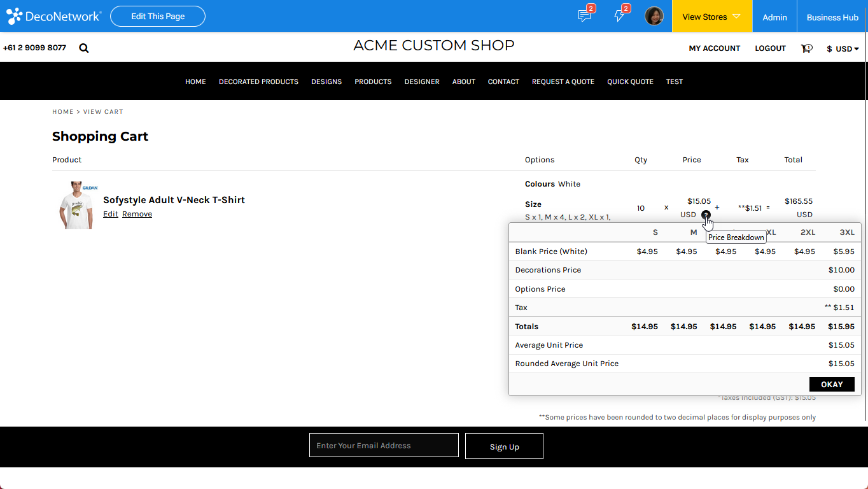868x489 pixels.
Task: Open Request a Quote
Action: click(x=563, y=81)
